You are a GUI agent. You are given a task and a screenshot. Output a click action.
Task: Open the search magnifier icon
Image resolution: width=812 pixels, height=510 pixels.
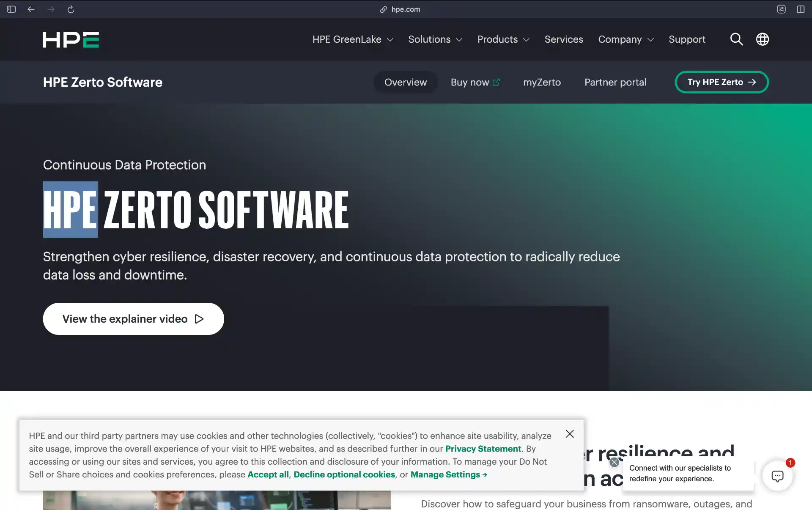[x=736, y=39]
